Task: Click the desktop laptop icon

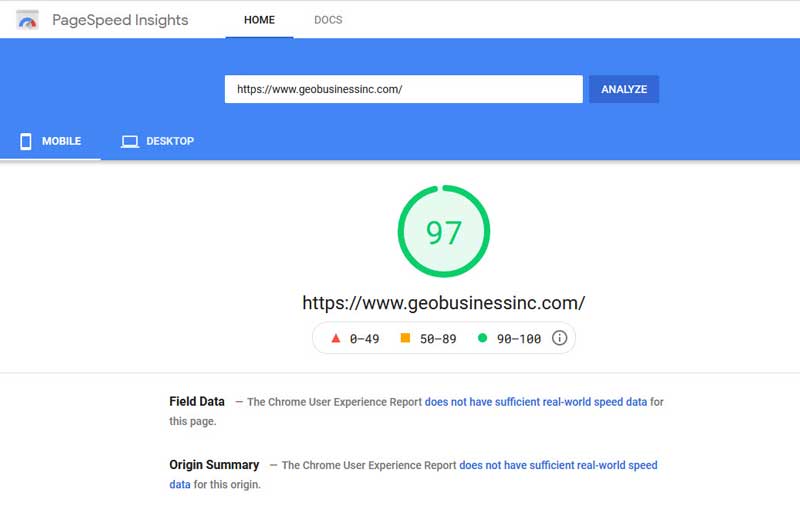Action: pos(130,141)
